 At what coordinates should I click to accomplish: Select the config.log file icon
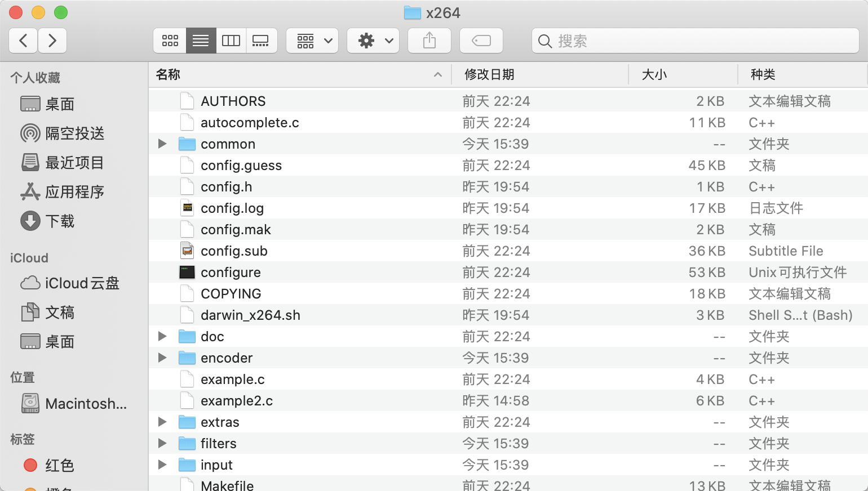[187, 208]
